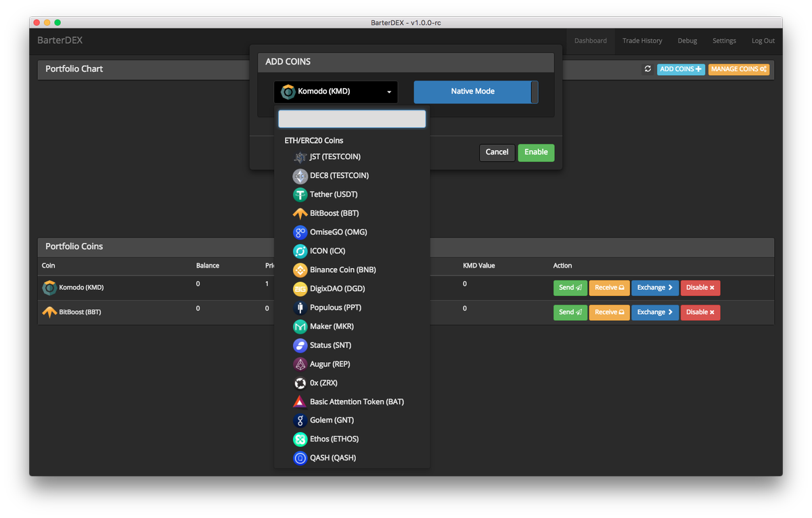Click Komodo icon in the coin selector

point(288,91)
